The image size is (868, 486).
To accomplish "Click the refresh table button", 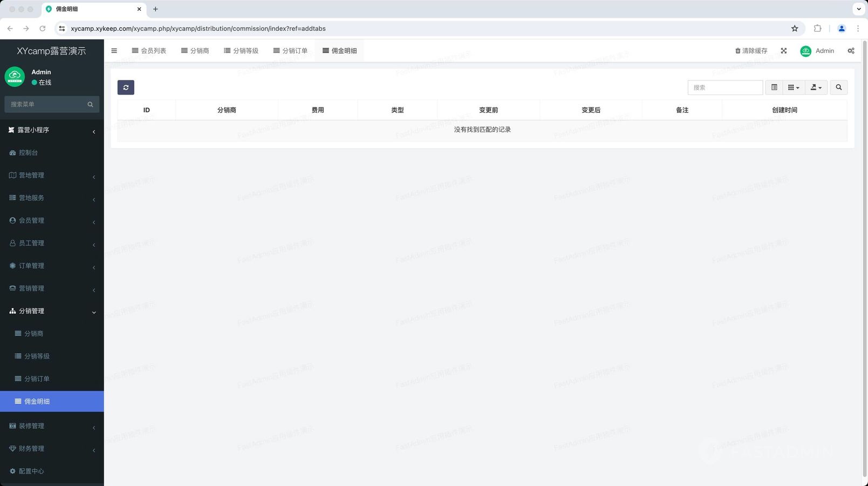I will 126,87.
